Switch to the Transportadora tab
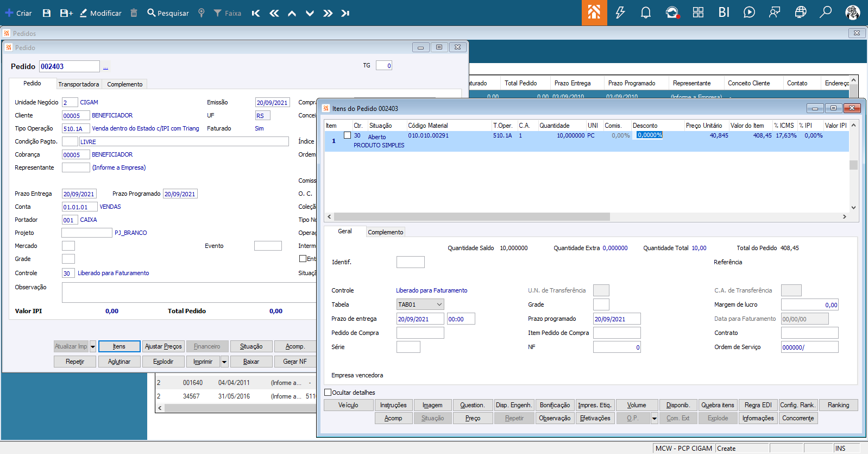The height and width of the screenshot is (454, 868). tap(79, 84)
